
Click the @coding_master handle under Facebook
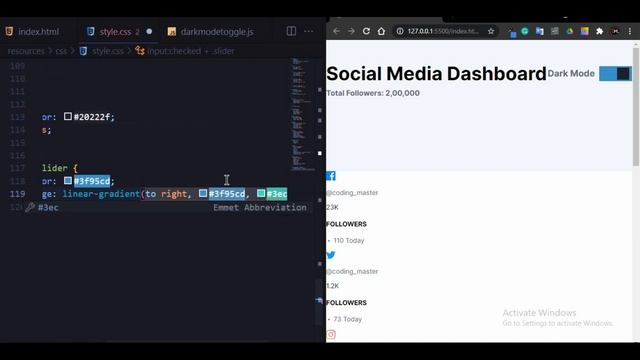pyautogui.click(x=352, y=193)
